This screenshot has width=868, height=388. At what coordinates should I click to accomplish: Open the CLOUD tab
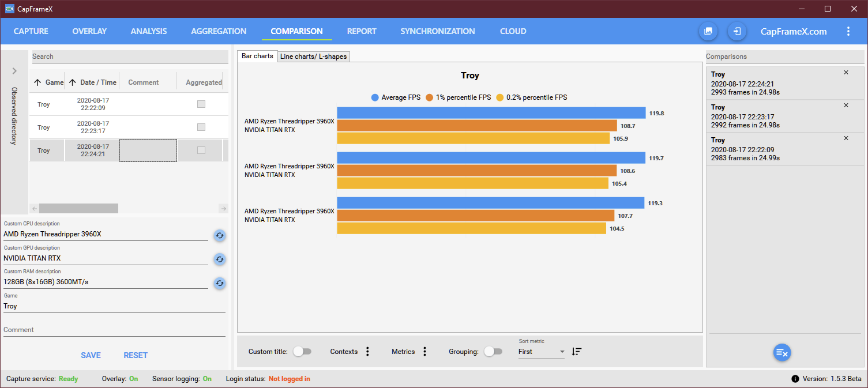513,31
